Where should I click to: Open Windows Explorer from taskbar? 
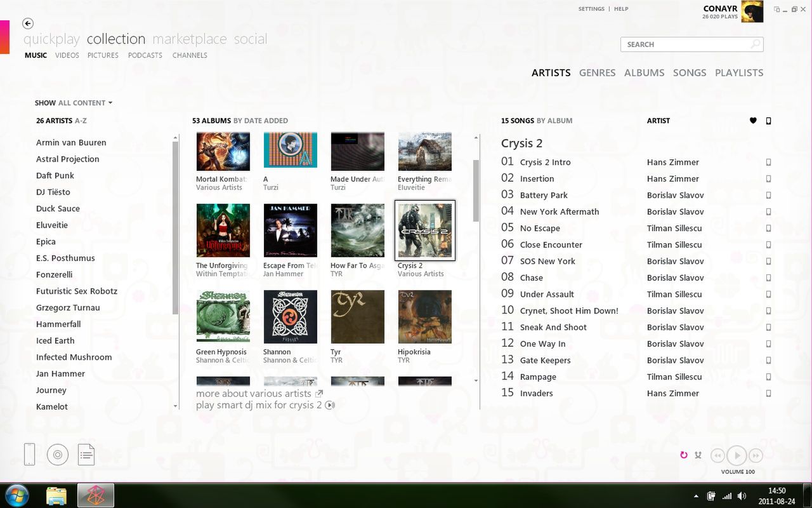56,496
